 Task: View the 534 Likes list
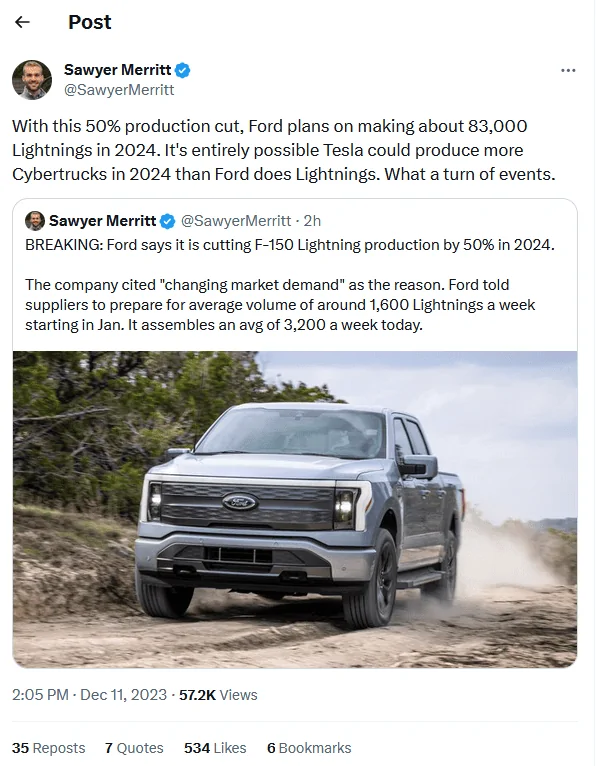[215, 748]
